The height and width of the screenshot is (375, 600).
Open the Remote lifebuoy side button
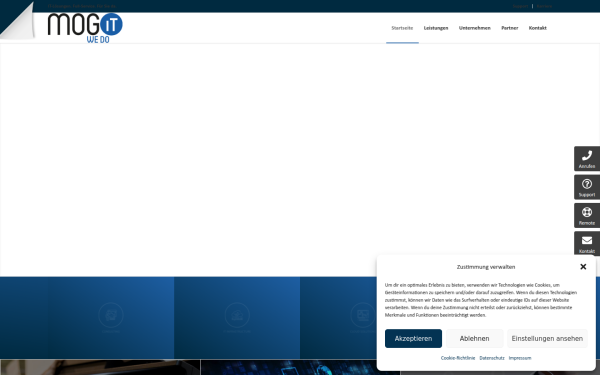click(x=587, y=215)
